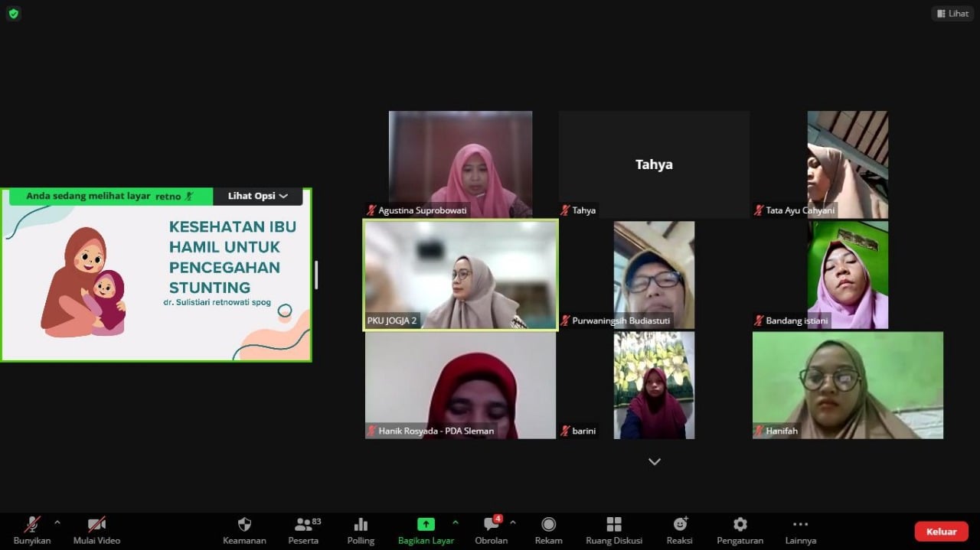The image size is (980, 550).
Task: Click muted mic icon beside Hanik Rosyada
Action: 371,431
